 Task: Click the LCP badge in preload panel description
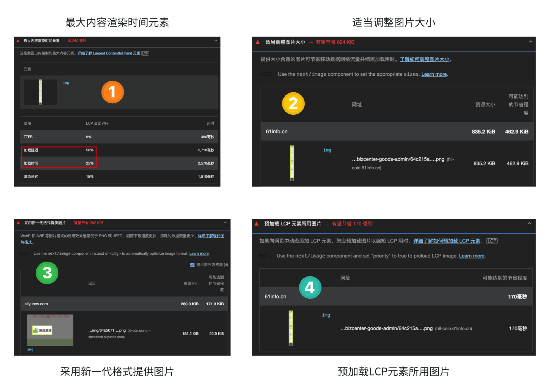coord(492,241)
